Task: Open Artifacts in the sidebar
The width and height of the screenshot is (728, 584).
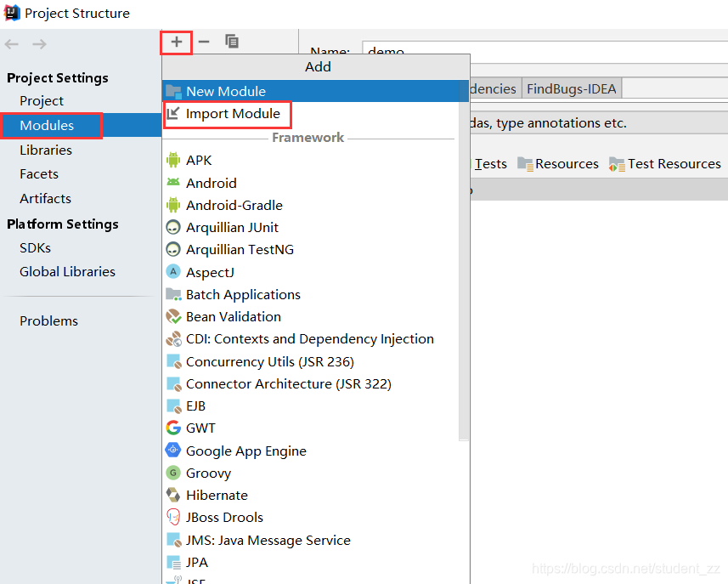Action: [x=46, y=198]
